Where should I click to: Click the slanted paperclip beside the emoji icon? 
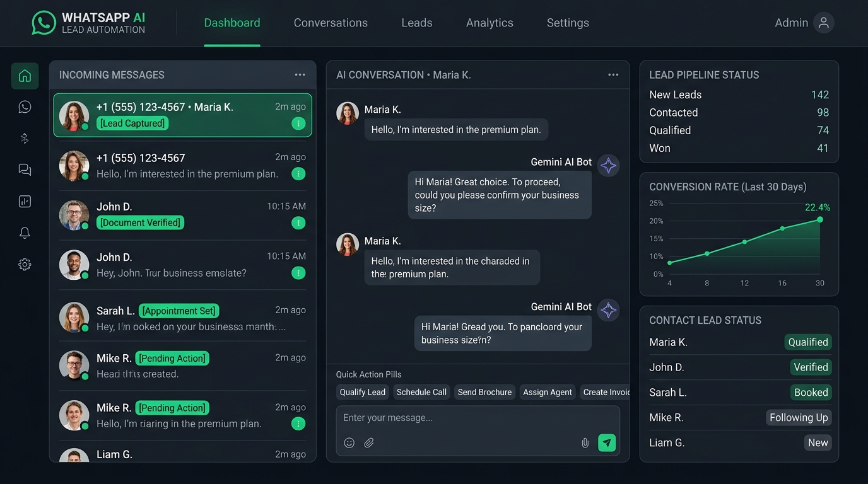click(x=369, y=442)
